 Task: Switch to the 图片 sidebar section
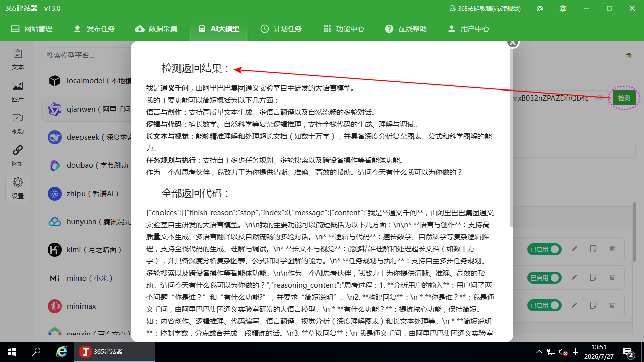(x=18, y=92)
